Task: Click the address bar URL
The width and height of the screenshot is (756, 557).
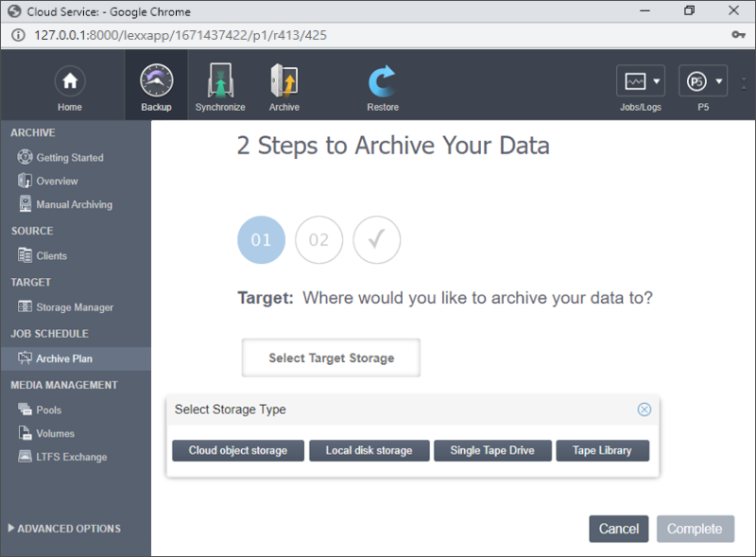Action: [180, 35]
